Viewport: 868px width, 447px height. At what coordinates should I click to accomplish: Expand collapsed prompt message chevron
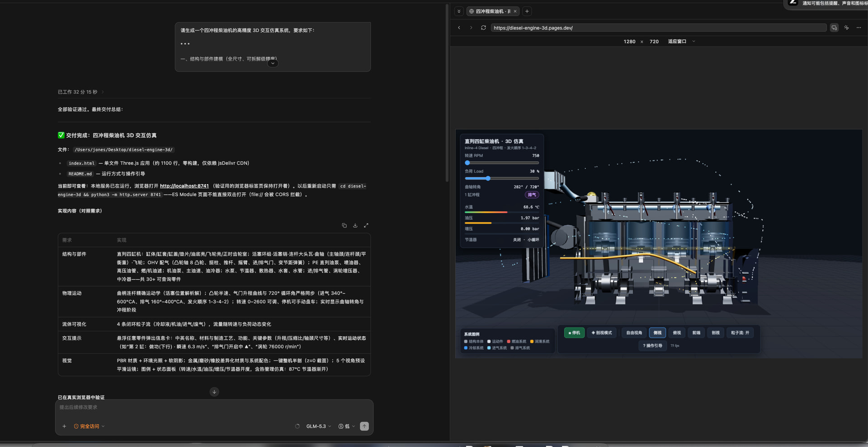pos(273,63)
